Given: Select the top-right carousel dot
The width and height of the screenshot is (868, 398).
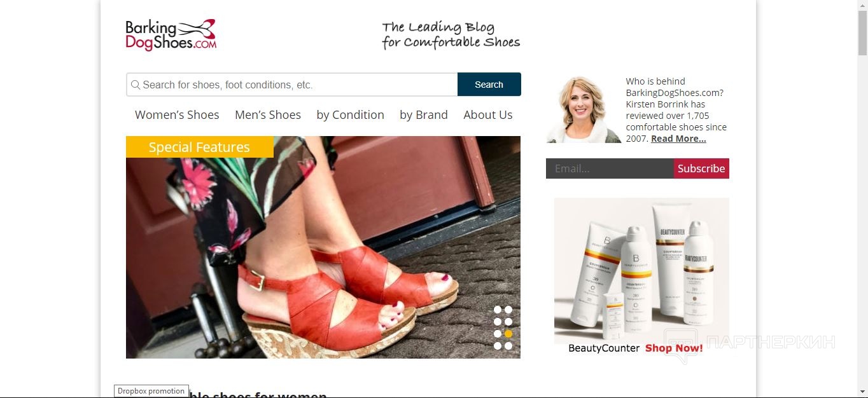Looking at the screenshot, I should (508, 310).
